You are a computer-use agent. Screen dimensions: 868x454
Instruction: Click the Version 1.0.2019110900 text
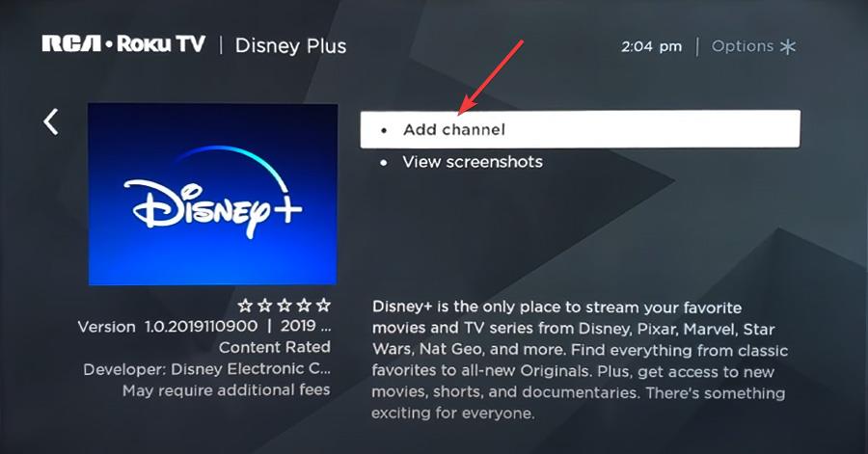point(168,326)
